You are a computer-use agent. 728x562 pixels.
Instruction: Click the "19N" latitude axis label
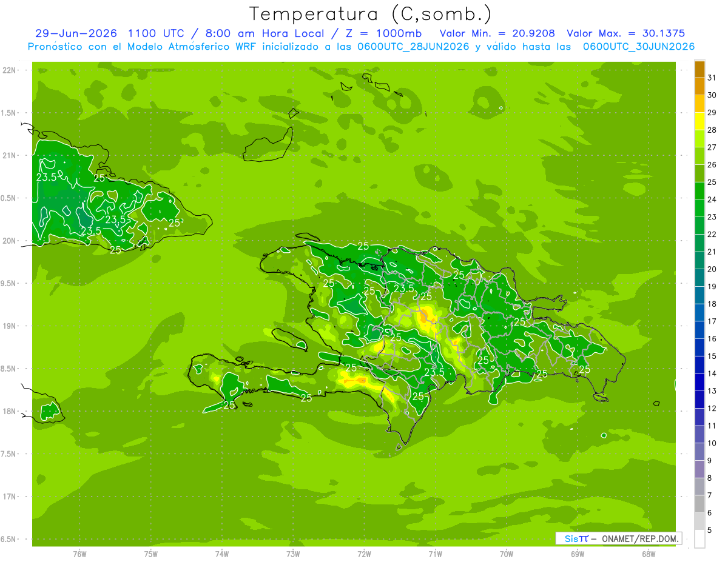(x=10, y=326)
